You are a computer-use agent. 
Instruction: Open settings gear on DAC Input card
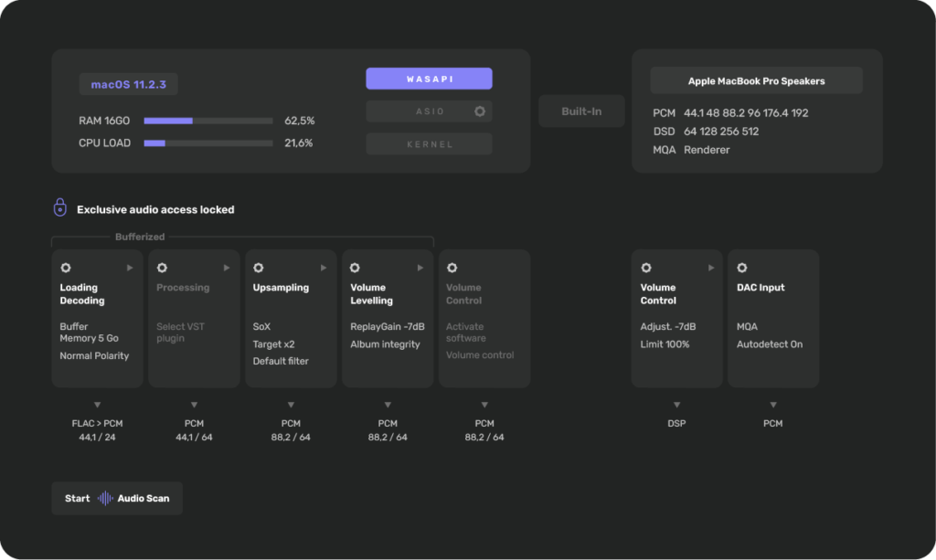[x=742, y=268]
